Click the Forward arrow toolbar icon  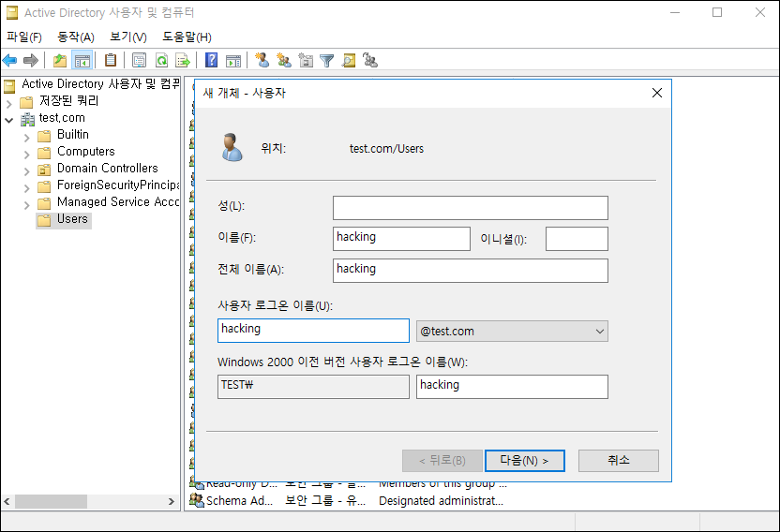[x=31, y=61]
